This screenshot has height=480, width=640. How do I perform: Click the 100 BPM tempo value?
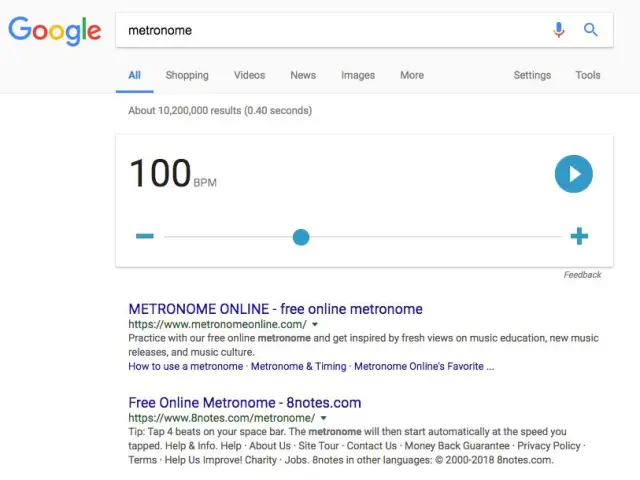[172, 173]
